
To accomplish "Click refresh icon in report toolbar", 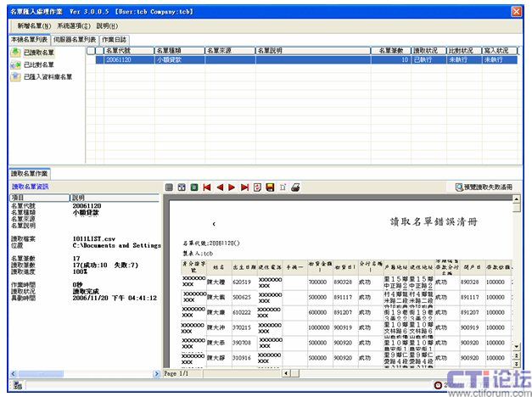I will tap(257, 187).
